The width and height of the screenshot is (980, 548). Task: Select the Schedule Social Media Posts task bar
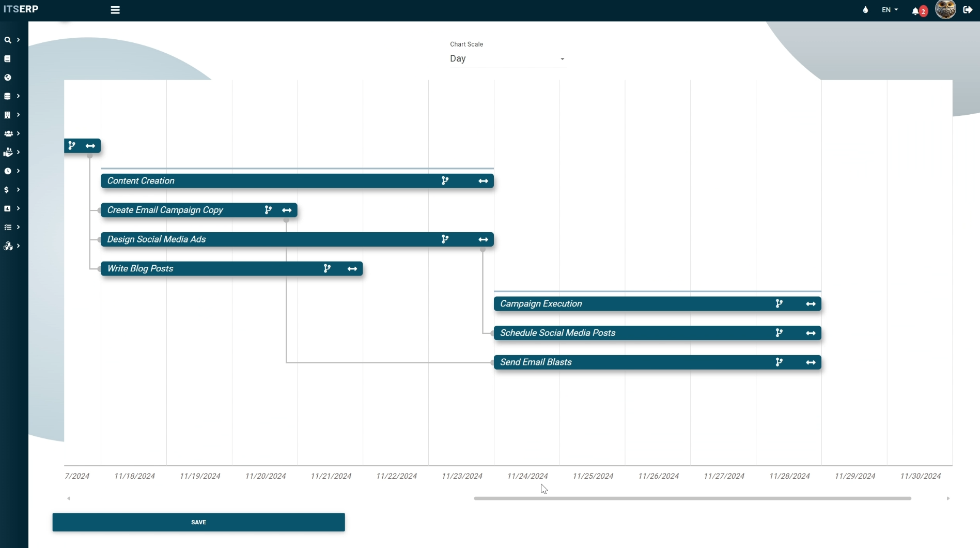[620, 333]
